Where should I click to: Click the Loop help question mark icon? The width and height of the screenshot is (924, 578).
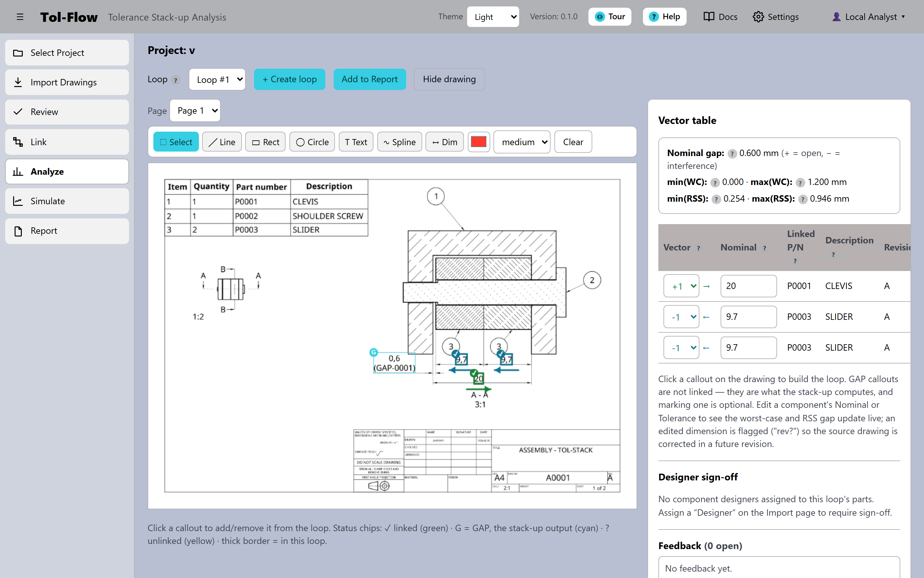(175, 80)
